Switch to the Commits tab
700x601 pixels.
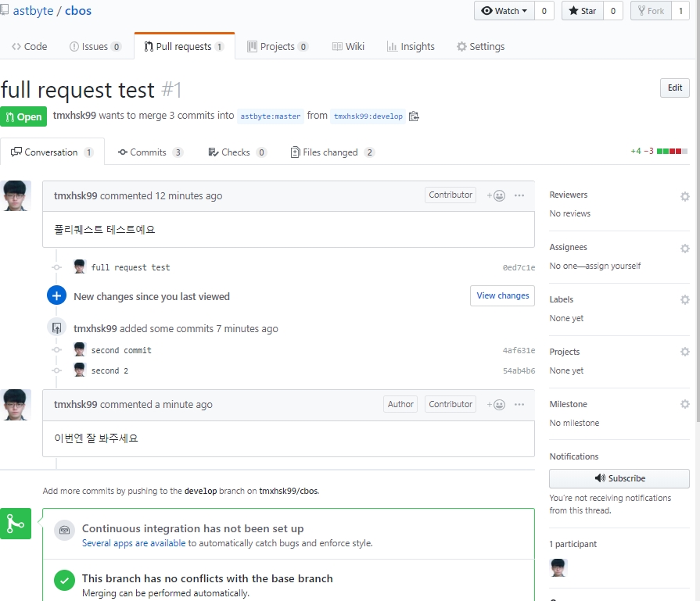(150, 152)
